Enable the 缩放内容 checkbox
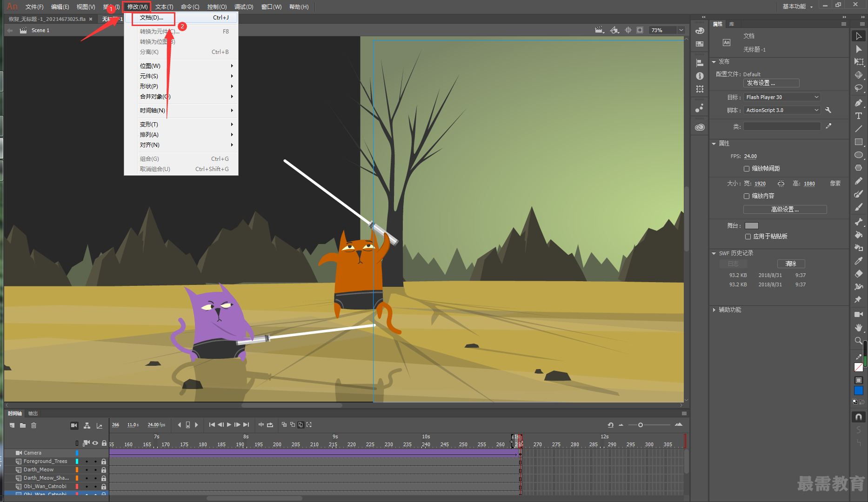 point(747,196)
